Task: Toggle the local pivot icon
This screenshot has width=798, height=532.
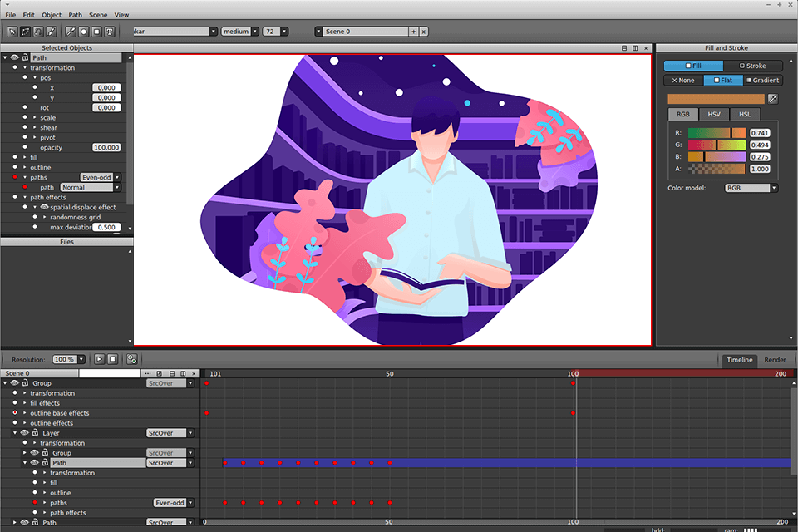Action: tap(132, 359)
